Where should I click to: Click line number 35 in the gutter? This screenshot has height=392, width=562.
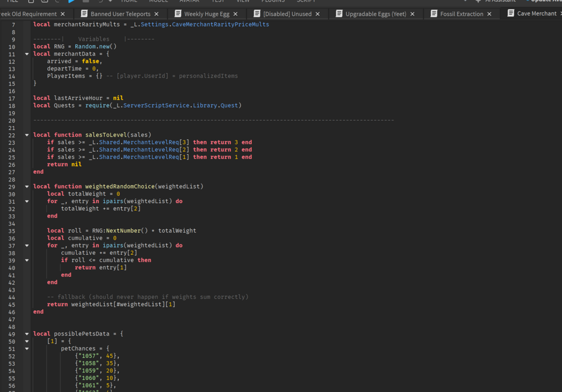pyautogui.click(x=12, y=231)
